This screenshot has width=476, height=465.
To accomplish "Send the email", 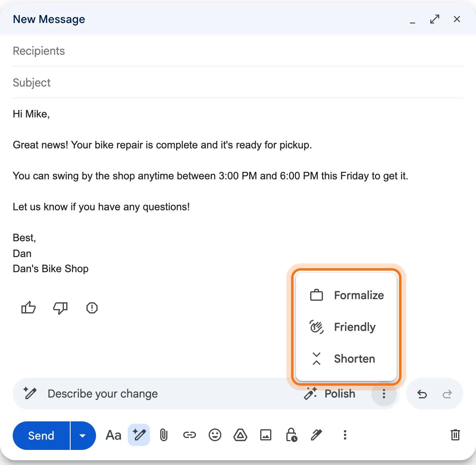I will click(41, 436).
